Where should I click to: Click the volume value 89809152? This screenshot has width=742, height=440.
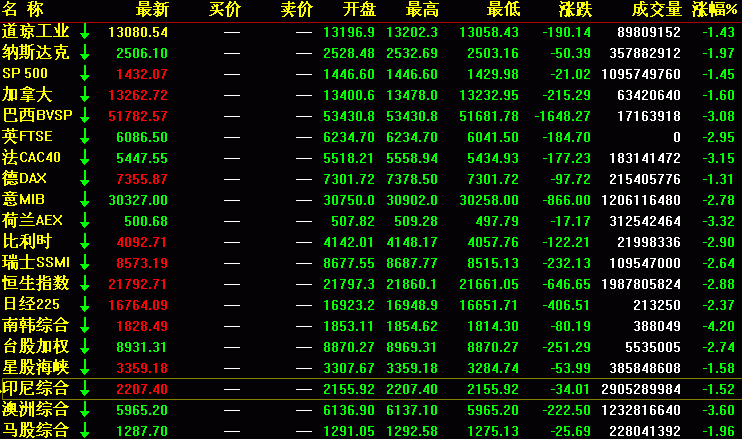[x=649, y=32]
